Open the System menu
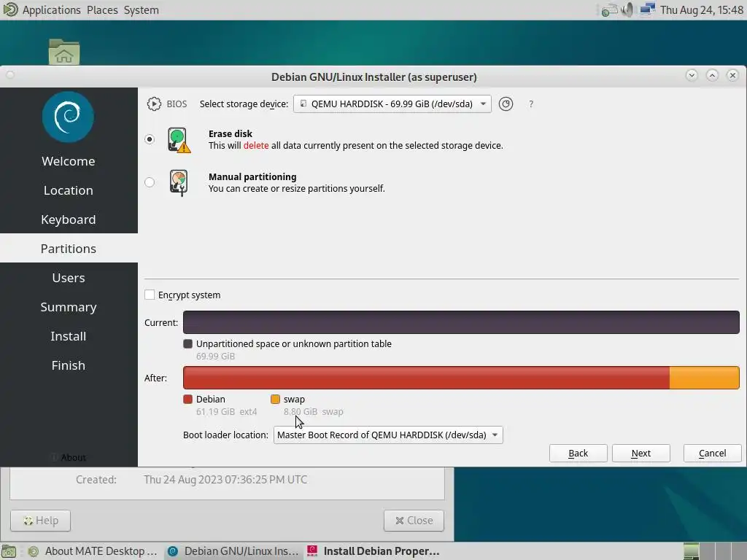Image resolution: width=747 pixels, height=560 pixels. pos(141,9)
